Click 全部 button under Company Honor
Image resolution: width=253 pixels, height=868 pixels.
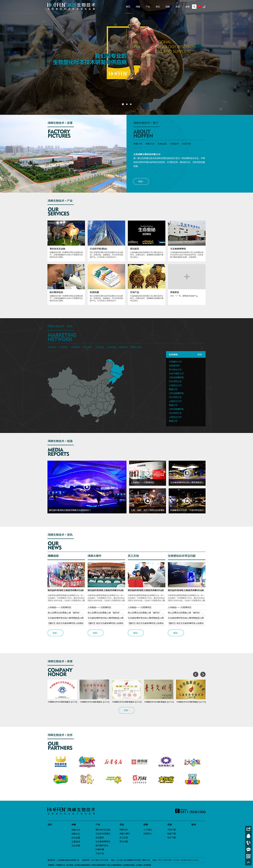pos(126,710)
